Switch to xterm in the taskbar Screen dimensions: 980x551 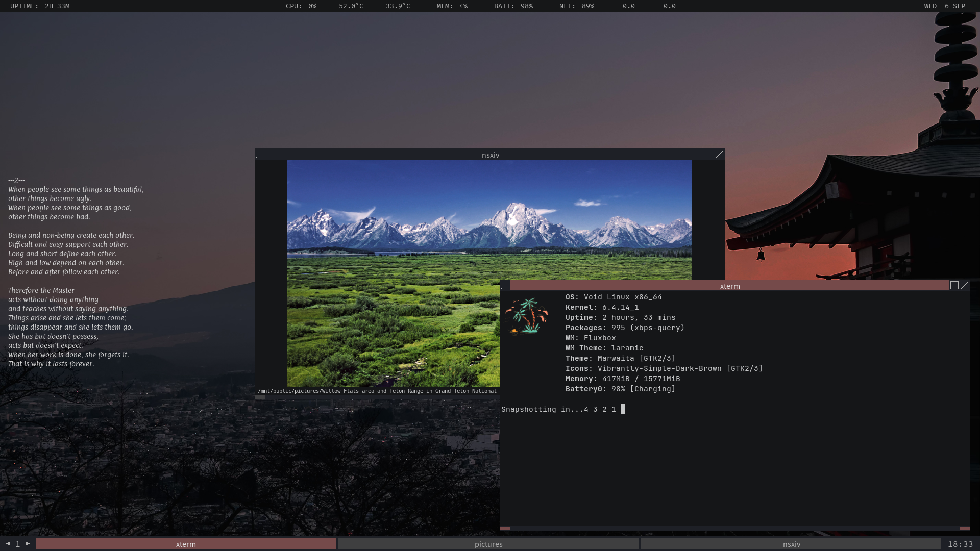(x=186, y=544)
